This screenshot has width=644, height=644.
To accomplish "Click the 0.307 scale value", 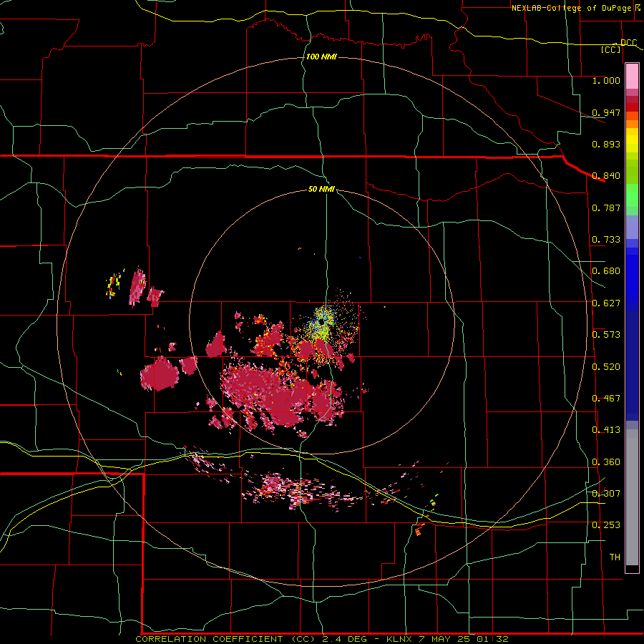I will point(606,494).
